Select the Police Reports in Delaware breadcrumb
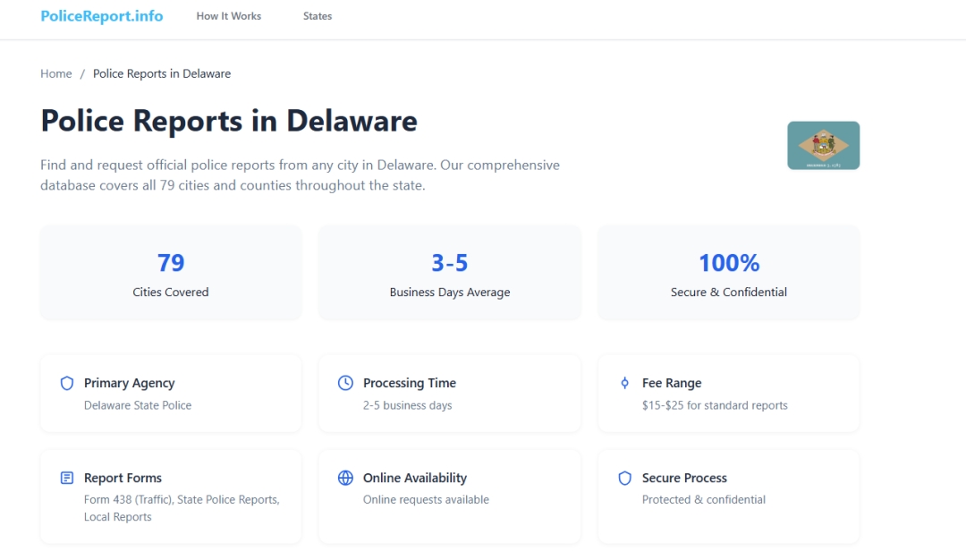Image resolution: width=966 pixels, height=560 pixels. click(x=162, y=73)
